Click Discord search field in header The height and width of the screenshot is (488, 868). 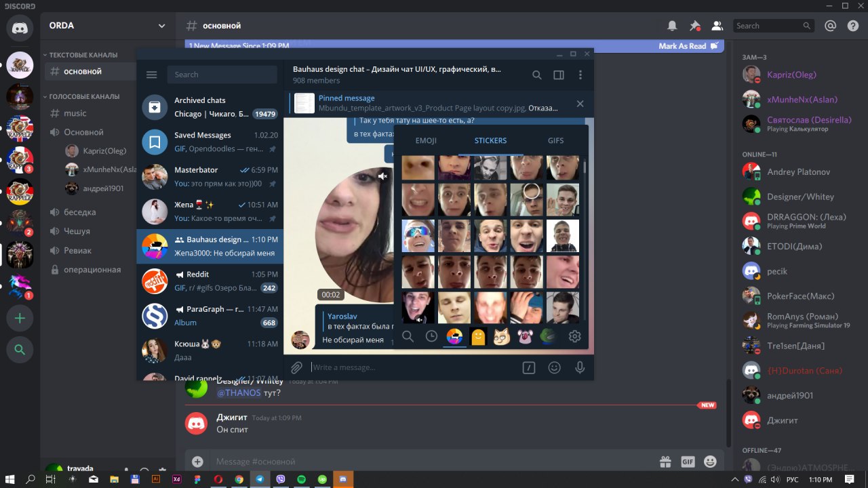pyautogui.click(x=774, y=26)
